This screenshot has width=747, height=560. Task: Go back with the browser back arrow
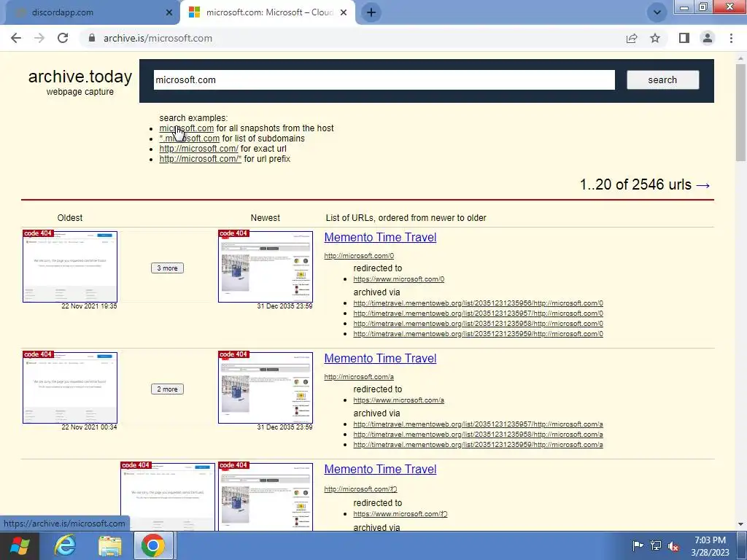point(16,38)
